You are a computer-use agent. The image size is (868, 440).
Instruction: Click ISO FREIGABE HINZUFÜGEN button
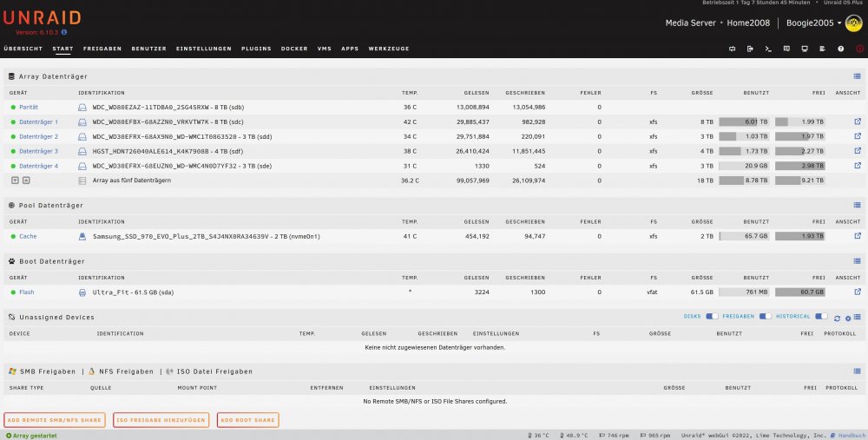[161, 420]
